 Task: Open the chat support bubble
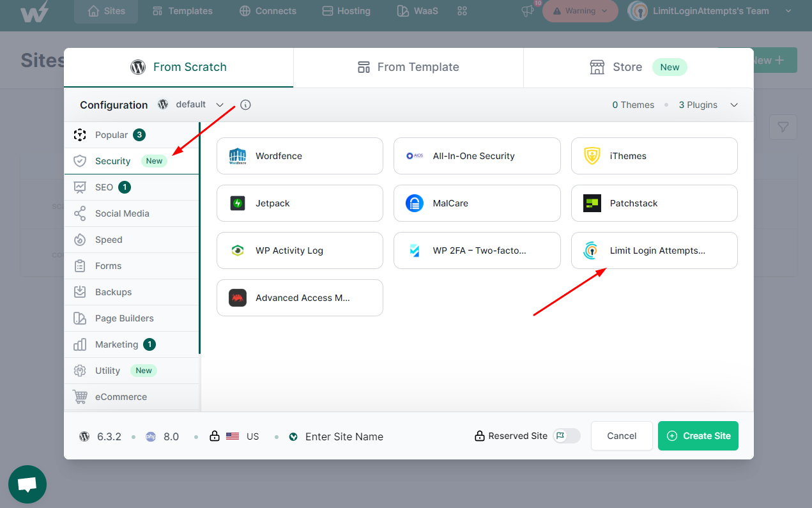pos(27,484)
